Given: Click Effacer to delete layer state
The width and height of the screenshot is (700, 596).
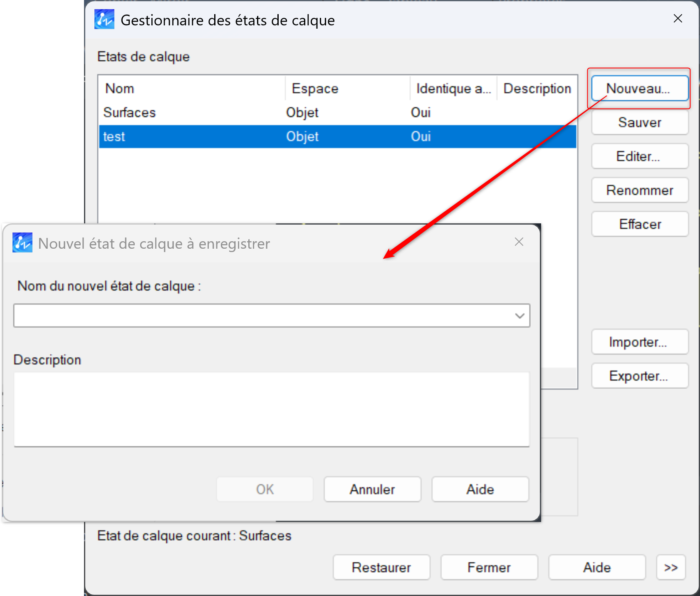Looking at the screenshot, I should click(x=639, y=224).
